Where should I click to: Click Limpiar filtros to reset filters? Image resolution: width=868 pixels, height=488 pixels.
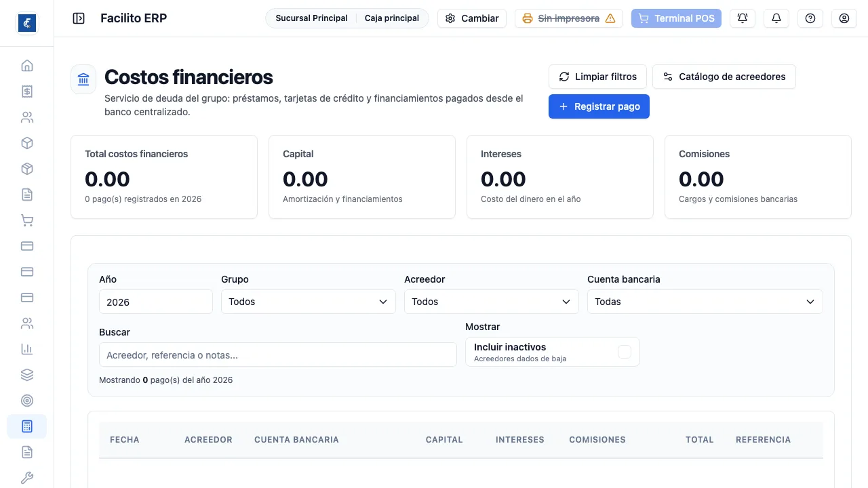(597, 77)
